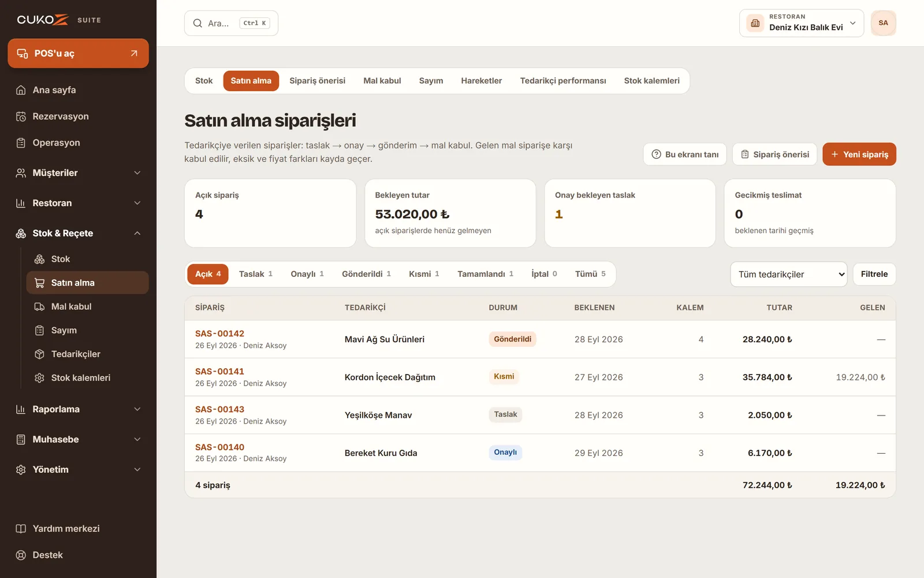This screenshot has height=578, width=924.
Task: Click the search magnifier icon
Action: [x=198, y=23]
